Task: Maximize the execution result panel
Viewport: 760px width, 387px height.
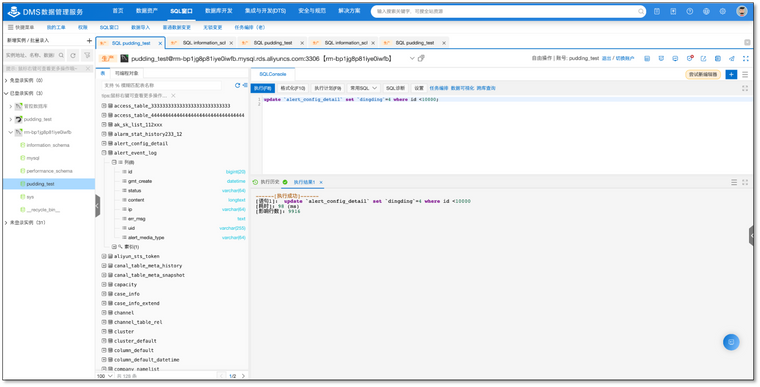Action: 745,182
